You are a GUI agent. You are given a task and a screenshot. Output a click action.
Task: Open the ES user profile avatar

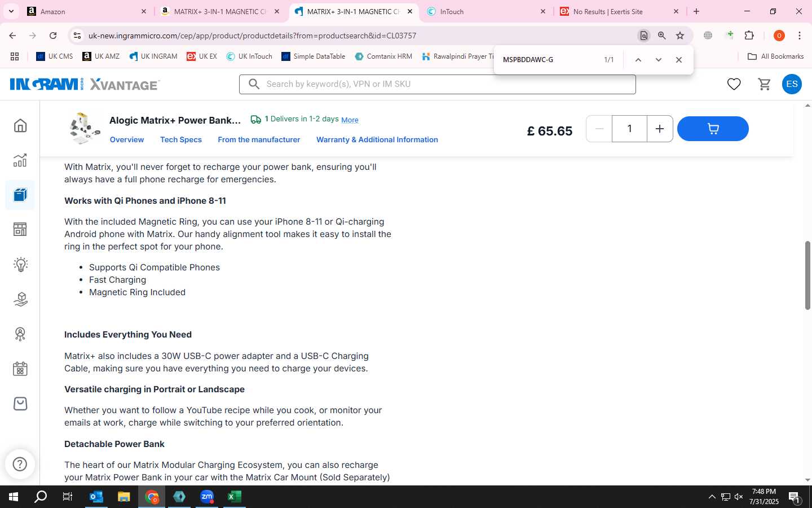point(792,84)
